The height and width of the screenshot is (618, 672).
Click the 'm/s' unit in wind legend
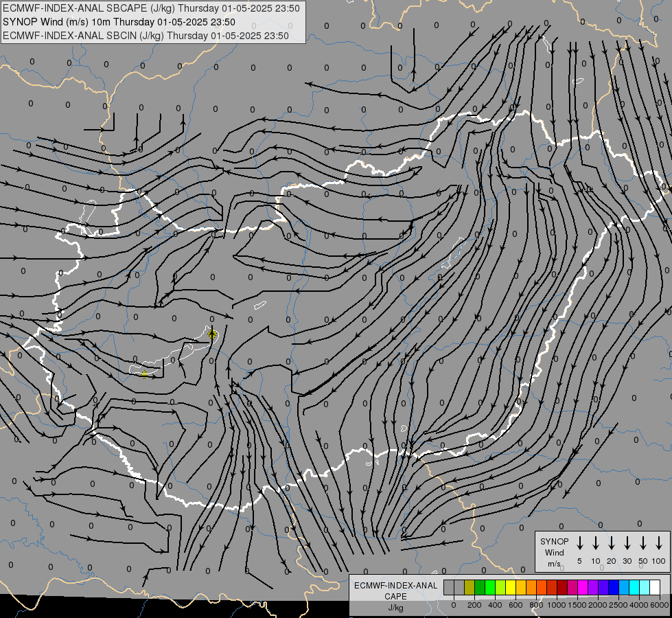click(554, 564)
